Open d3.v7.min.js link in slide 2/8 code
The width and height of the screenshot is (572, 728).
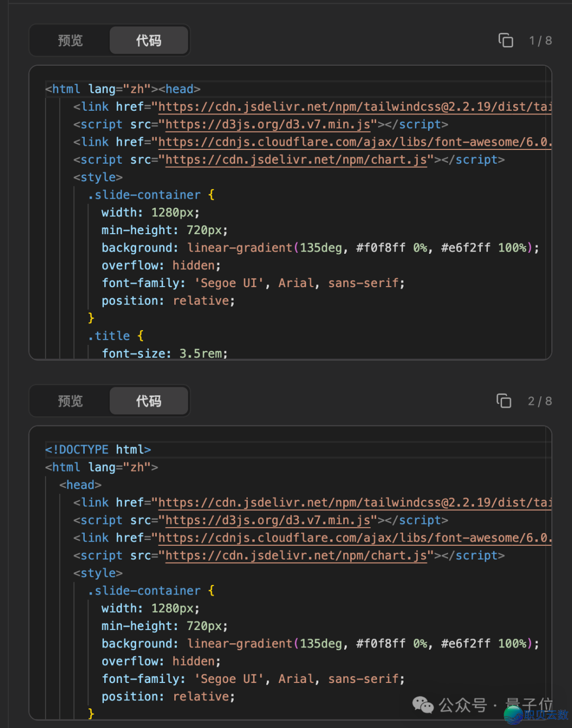(x=267, y=520)
